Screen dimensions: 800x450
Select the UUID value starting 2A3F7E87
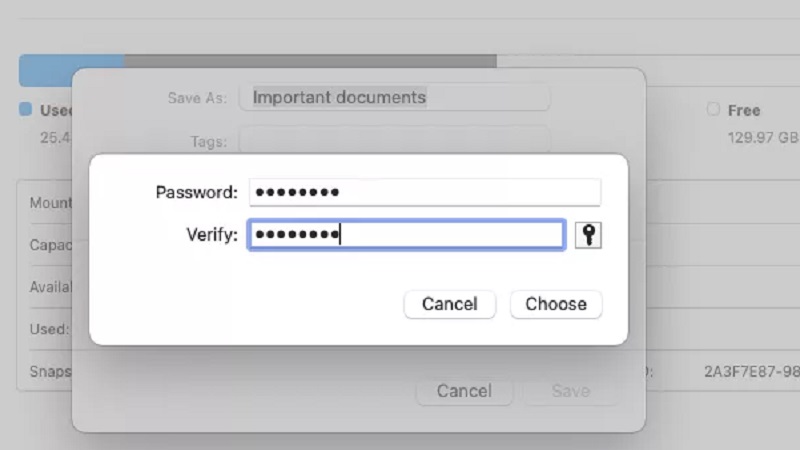point(751,372)
